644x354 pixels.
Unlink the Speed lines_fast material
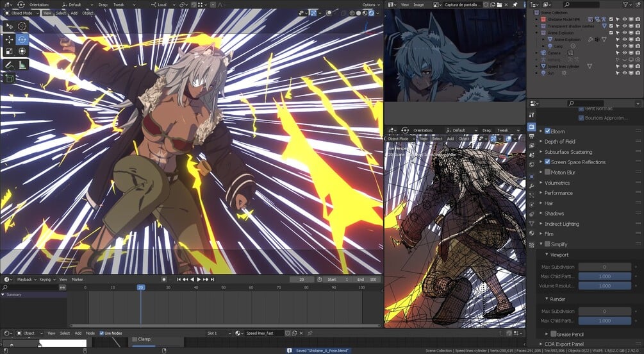(301, 333)
